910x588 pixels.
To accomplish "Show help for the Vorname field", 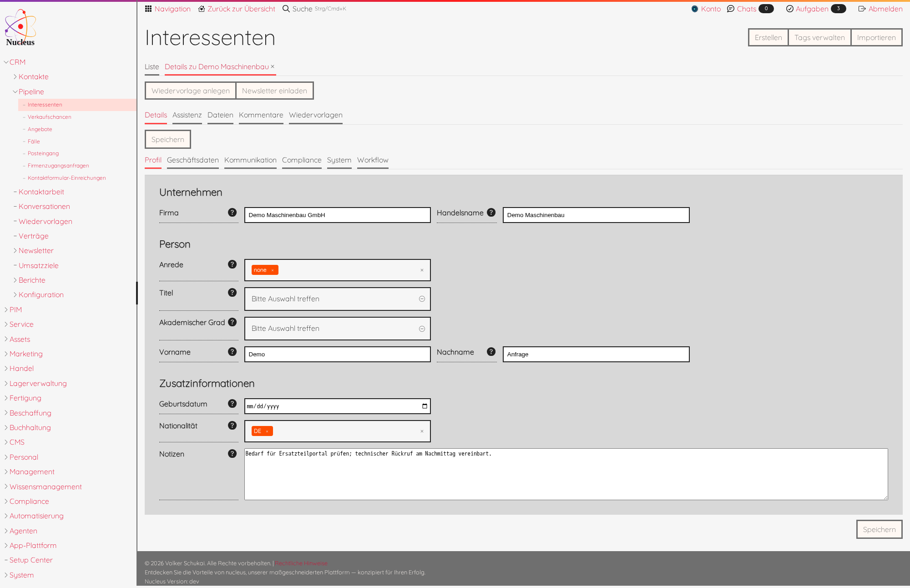I will coord(233,352).
